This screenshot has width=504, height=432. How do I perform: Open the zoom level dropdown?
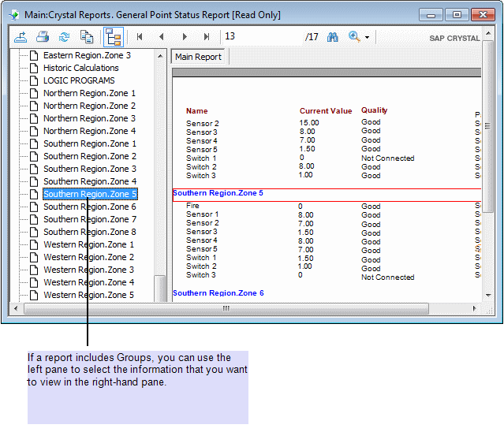click(366, 37)
